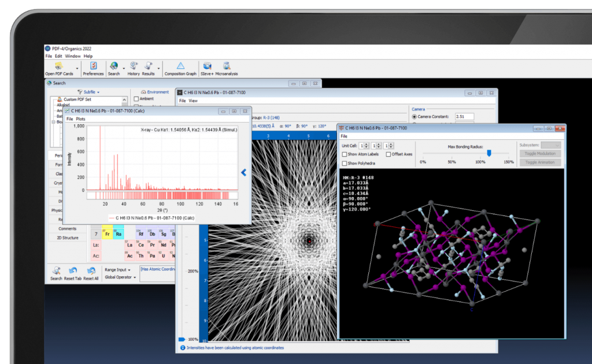Open the dropdown arrow next to Search toolbar button
This screenshot has width=592, height=364.
[x=124, y=69]
